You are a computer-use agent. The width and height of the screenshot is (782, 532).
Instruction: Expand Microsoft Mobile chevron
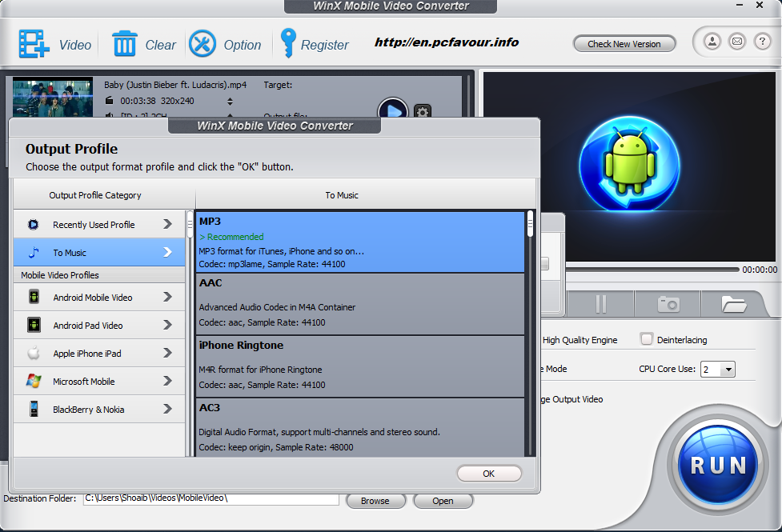(x=167, y=381)
